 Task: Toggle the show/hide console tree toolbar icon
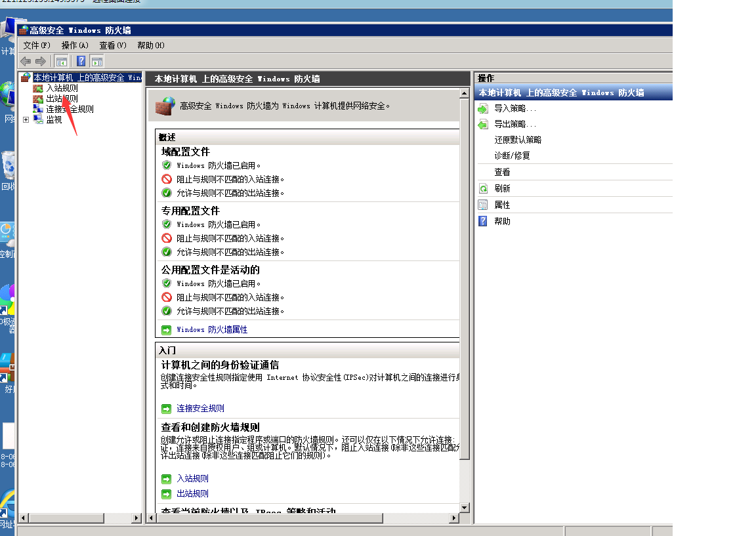(x=62, y=61)
